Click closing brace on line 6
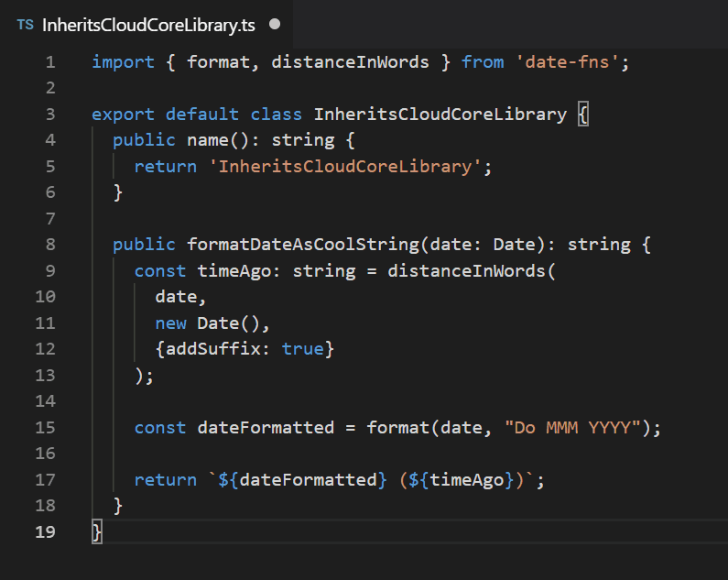 pos(118,192)
